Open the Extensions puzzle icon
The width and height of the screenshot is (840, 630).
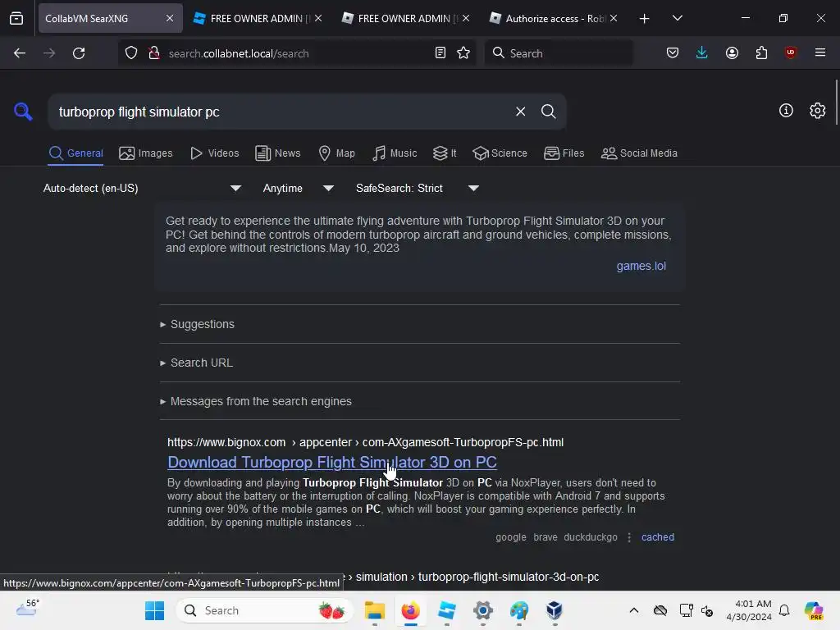click(761, 53)
